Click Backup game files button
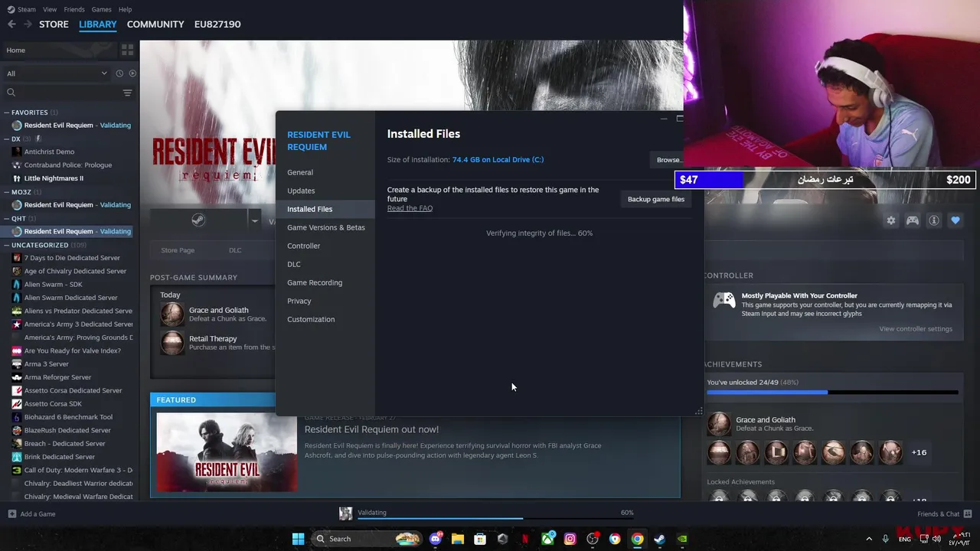The image size is (980, 551). pyautogui.click(x=656, y=199)
